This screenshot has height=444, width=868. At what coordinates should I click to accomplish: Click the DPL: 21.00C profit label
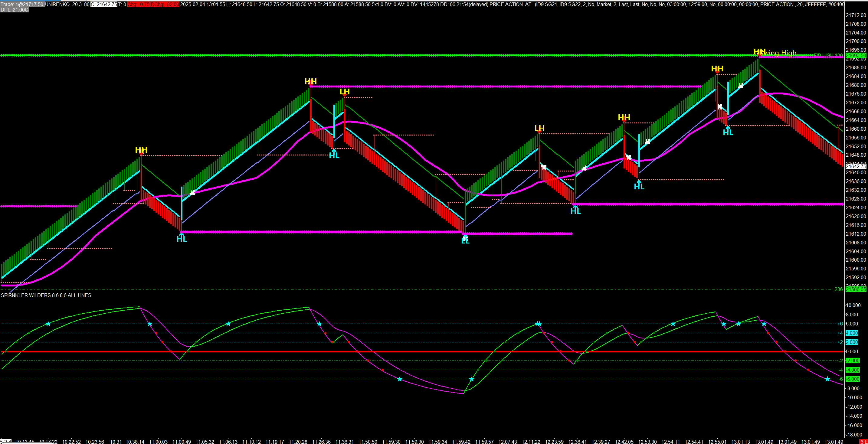(x=15, y=10)
